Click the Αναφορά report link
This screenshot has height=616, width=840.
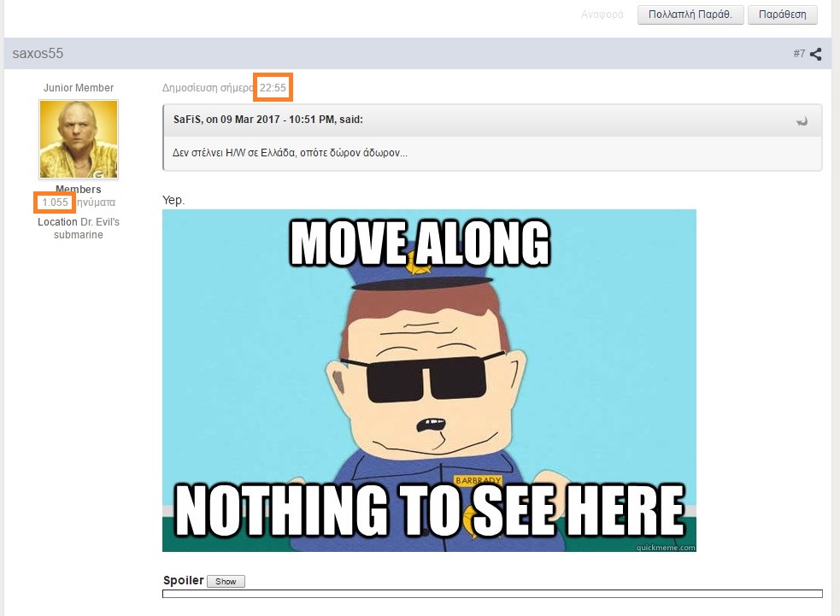602,15
